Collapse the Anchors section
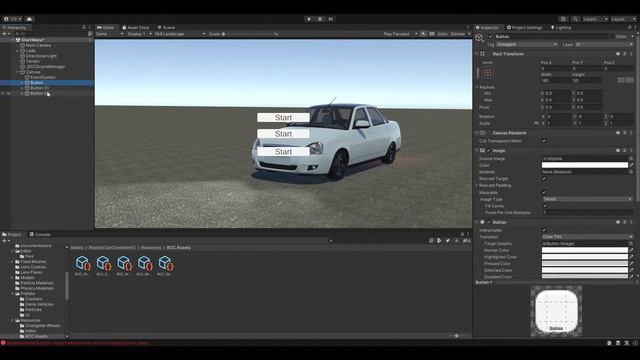Image resolution: width=640 pixels, height=360 pixels. (x=476, y=87)
